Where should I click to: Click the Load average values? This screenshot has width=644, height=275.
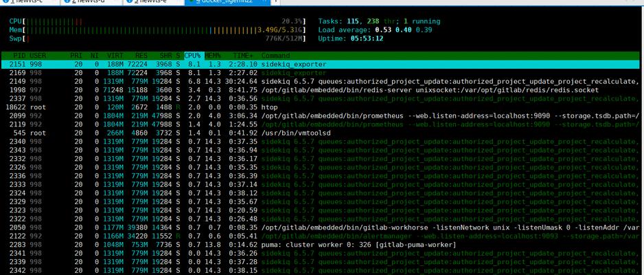click(403, 30)
